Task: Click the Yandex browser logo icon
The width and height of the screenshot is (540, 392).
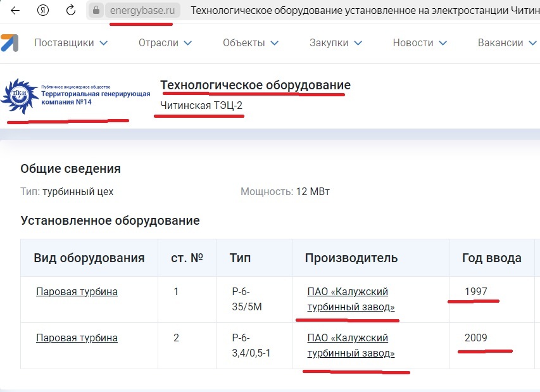Action: tap(43, 11)
